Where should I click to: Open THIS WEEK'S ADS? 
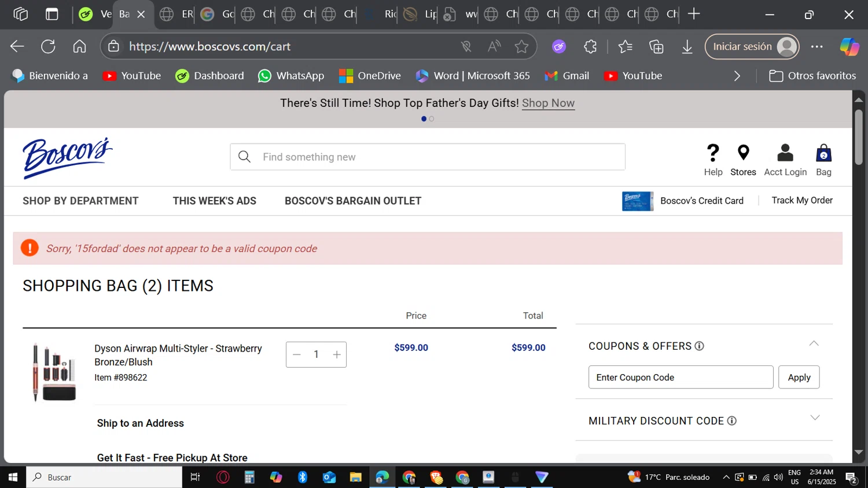214,201
